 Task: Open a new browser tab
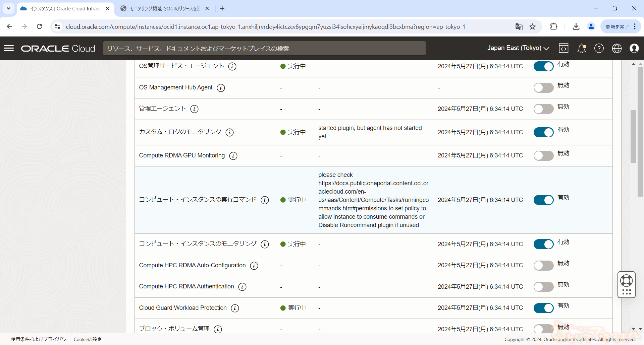(x=222, y=9)
